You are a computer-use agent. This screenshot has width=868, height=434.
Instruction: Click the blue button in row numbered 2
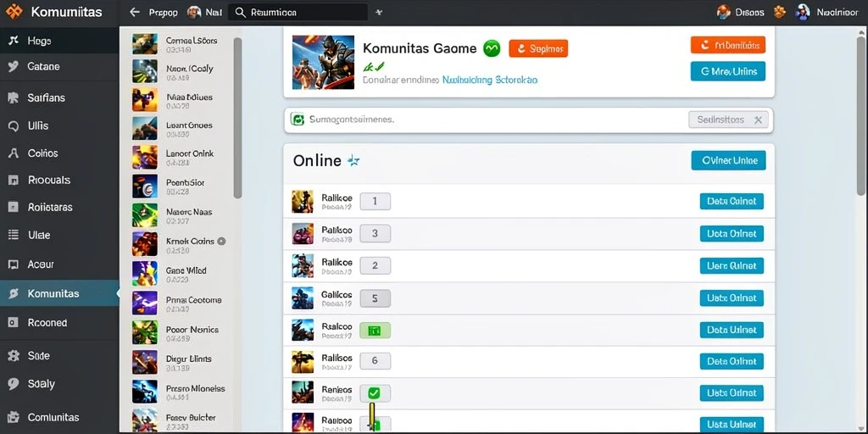tap(732, 265)
